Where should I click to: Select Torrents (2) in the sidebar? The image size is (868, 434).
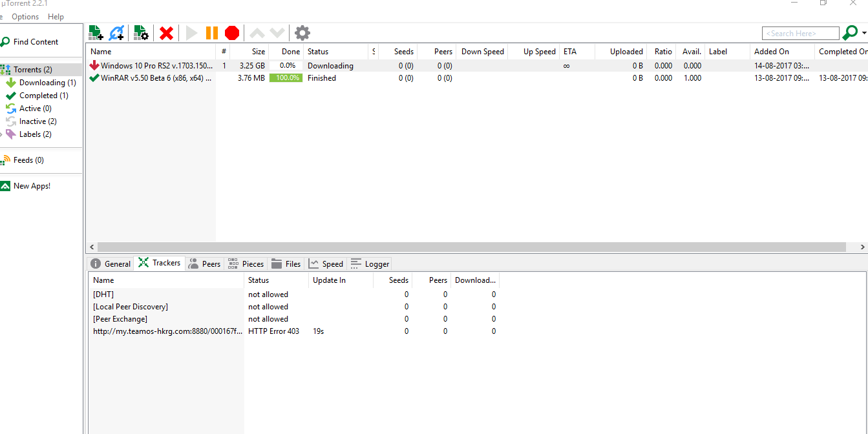(x=41, y=70)
